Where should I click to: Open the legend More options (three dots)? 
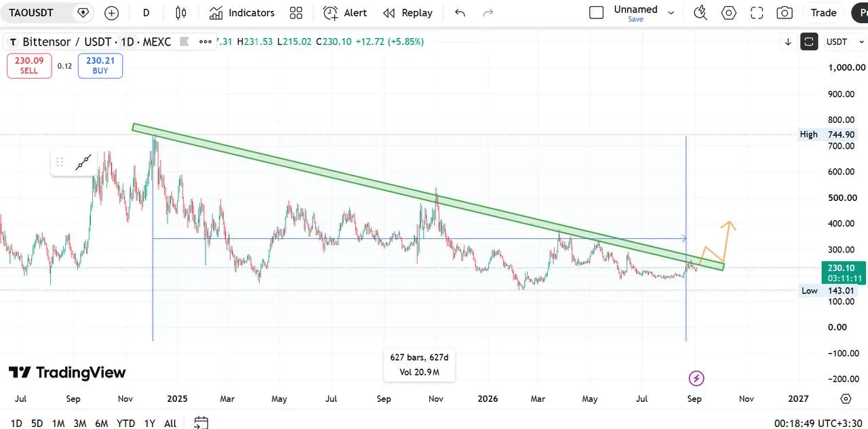tap(205, 41)
